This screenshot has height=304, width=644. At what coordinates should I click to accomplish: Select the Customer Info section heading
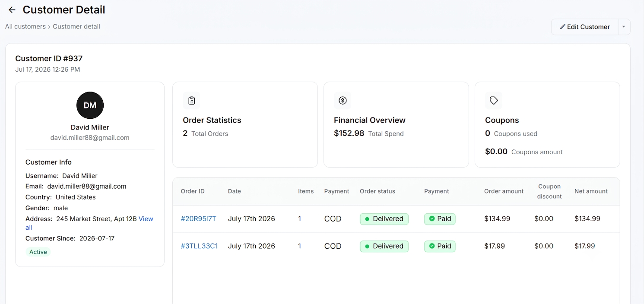48,162
